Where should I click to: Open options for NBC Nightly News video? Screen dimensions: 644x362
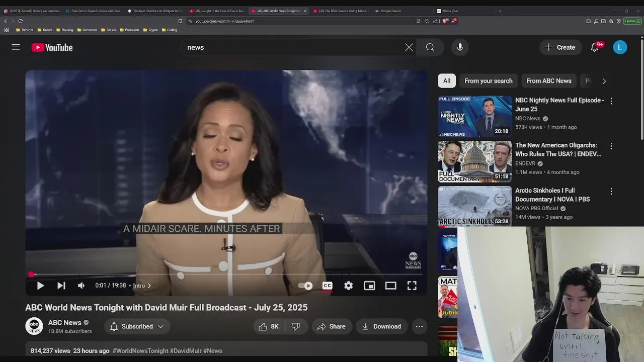coord(611,101)
